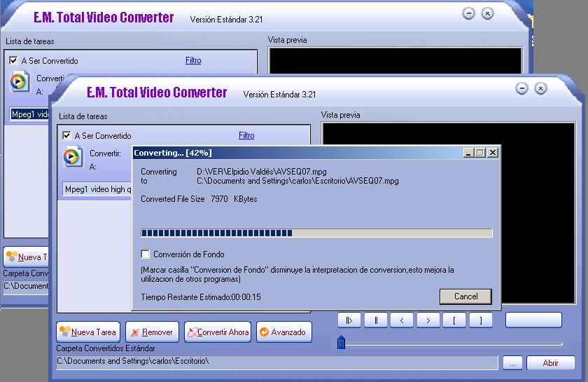Click the Filtro link in front window

coord(246,135)
